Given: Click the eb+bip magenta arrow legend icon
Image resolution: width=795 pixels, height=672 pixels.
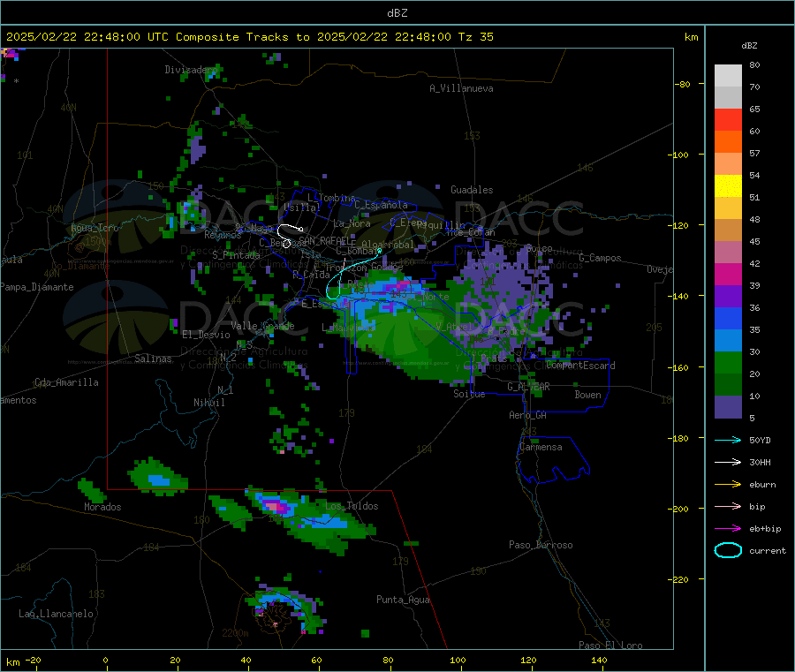Looking at the screenshot, I should pyautogui.click(x=728, y=528).
